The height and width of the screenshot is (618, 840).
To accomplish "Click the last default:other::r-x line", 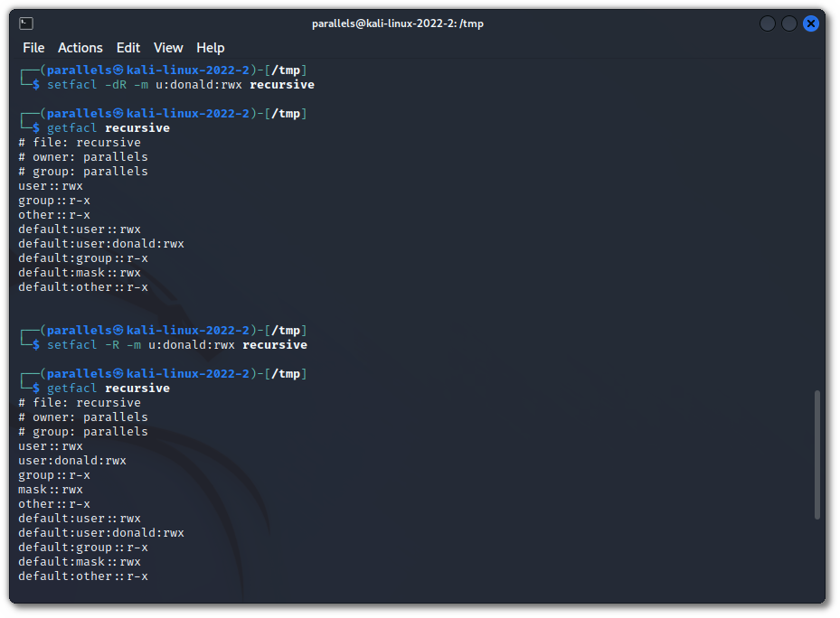I will coord(83,576).
